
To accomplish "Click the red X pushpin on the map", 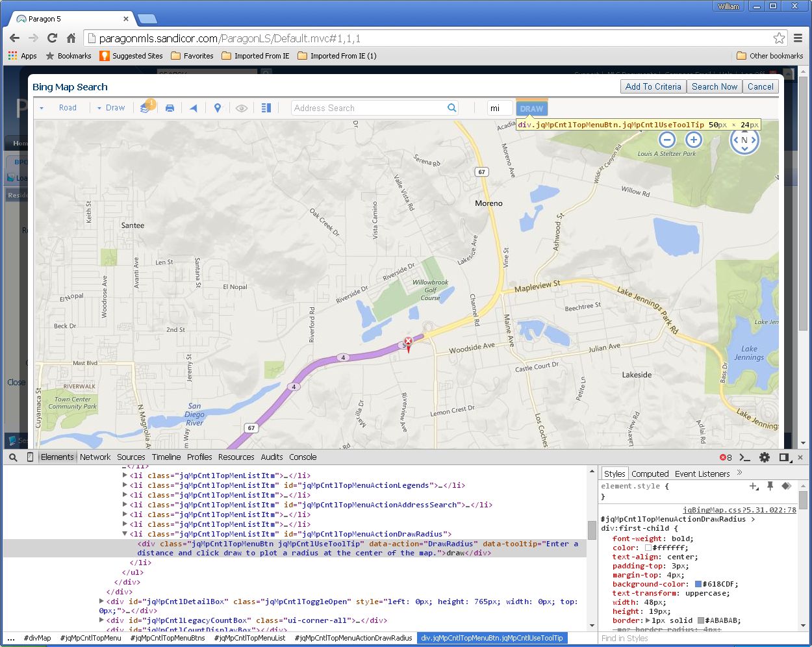I will (x=408, y=343).
